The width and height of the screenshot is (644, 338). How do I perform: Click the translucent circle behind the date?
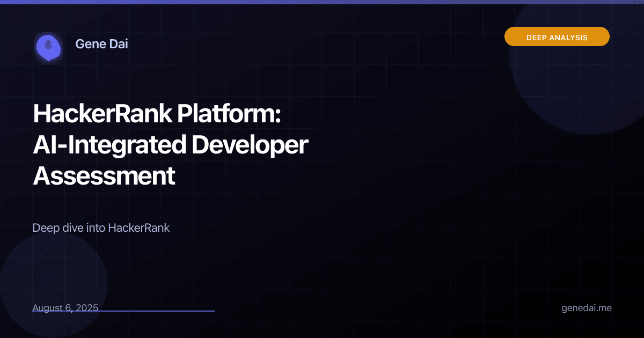coord(54,284)
